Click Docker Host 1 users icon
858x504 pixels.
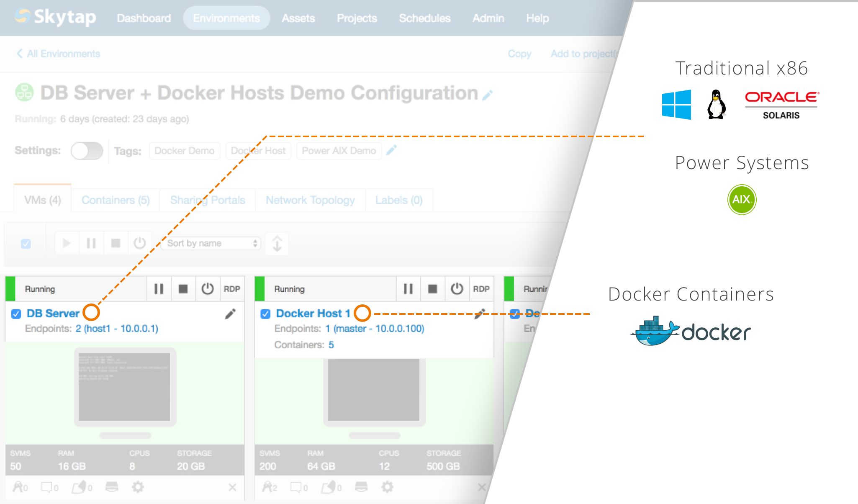point(270,487)
